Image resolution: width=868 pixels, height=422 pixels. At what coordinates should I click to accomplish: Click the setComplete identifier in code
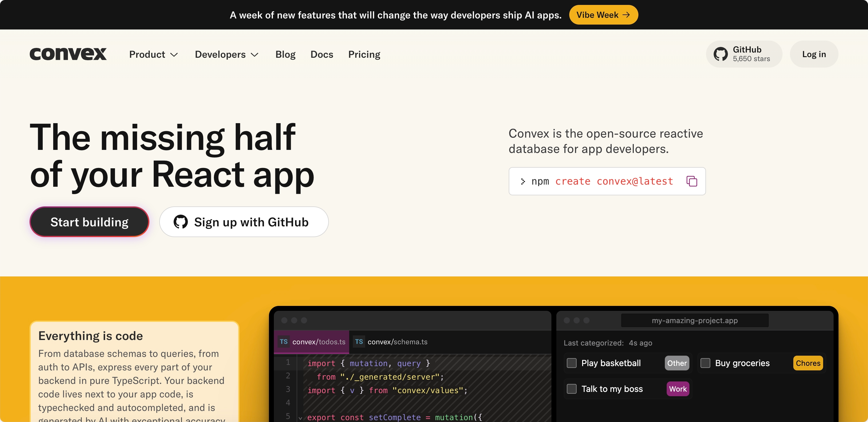[x=395, y=417]
